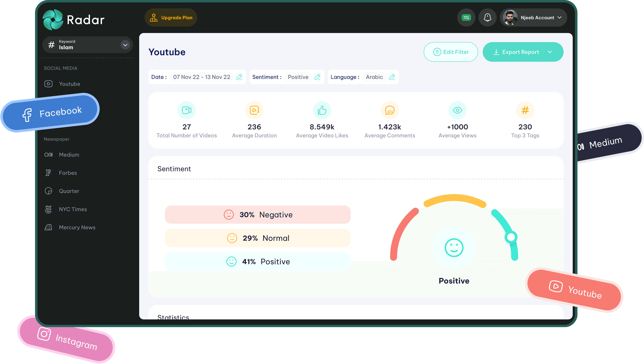
Task: Expand the Keyword Islam dropdown
Action: (x=125, y=45)
